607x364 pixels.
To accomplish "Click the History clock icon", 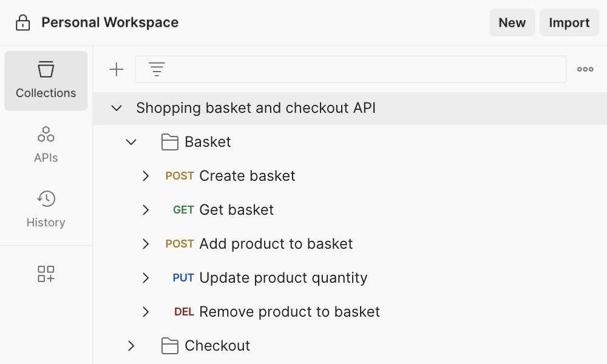I will 46,198.
